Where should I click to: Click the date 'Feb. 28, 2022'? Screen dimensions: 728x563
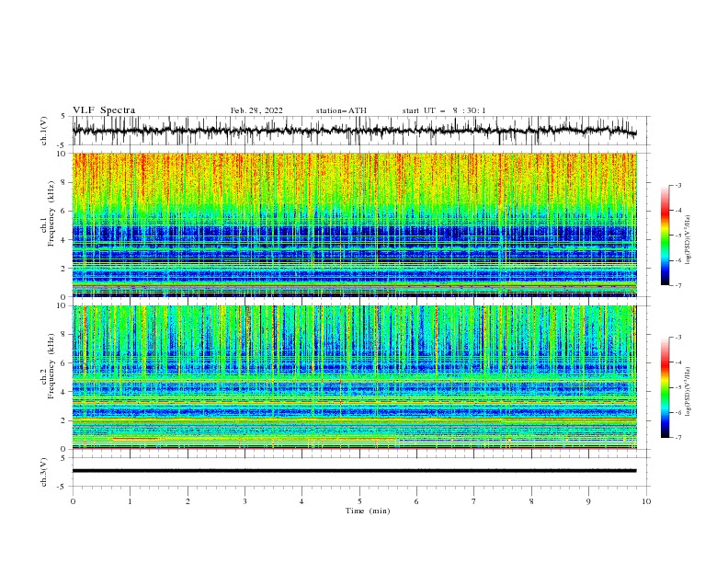256,110
